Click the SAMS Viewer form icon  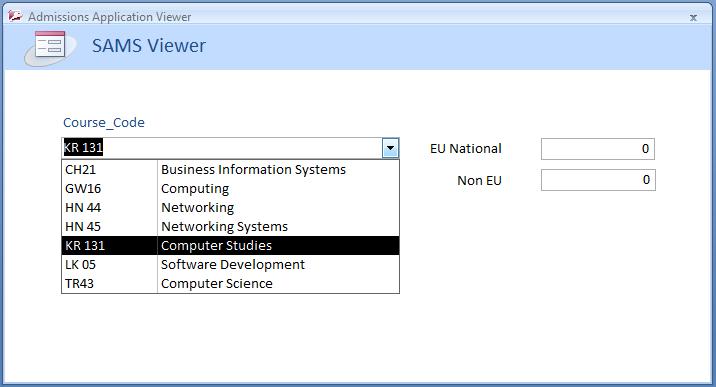coord(48,47)
